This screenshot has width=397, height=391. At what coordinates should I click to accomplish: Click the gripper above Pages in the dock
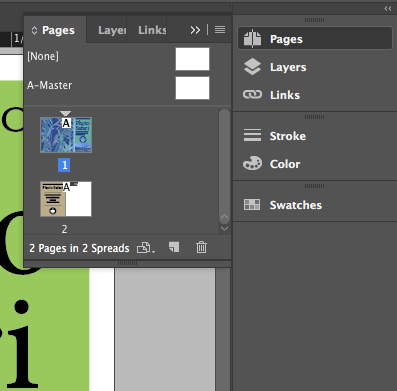[x=314, y=20]
